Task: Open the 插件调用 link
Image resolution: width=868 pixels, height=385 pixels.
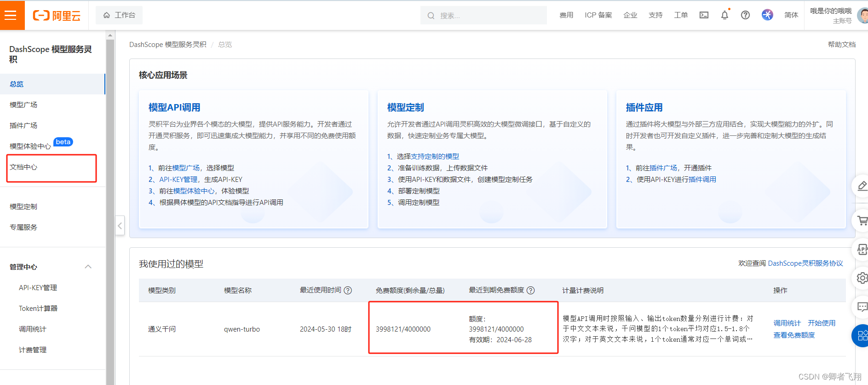Action: point(702,179)
